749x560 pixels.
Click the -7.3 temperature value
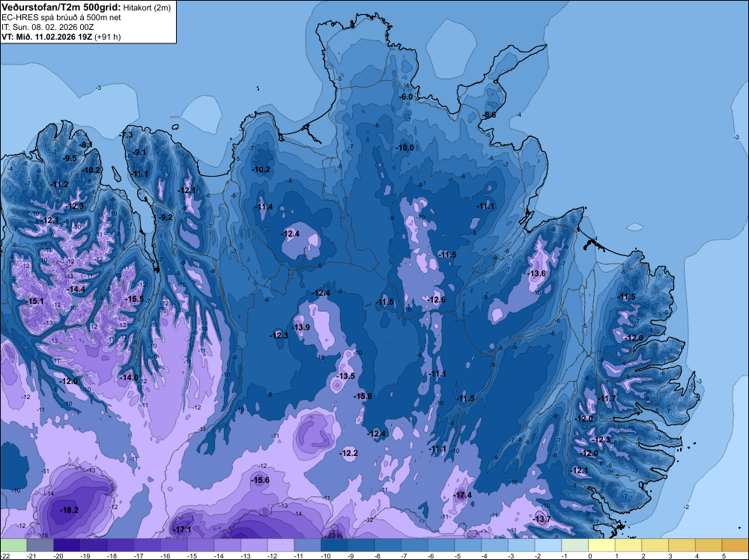(126, 135)
